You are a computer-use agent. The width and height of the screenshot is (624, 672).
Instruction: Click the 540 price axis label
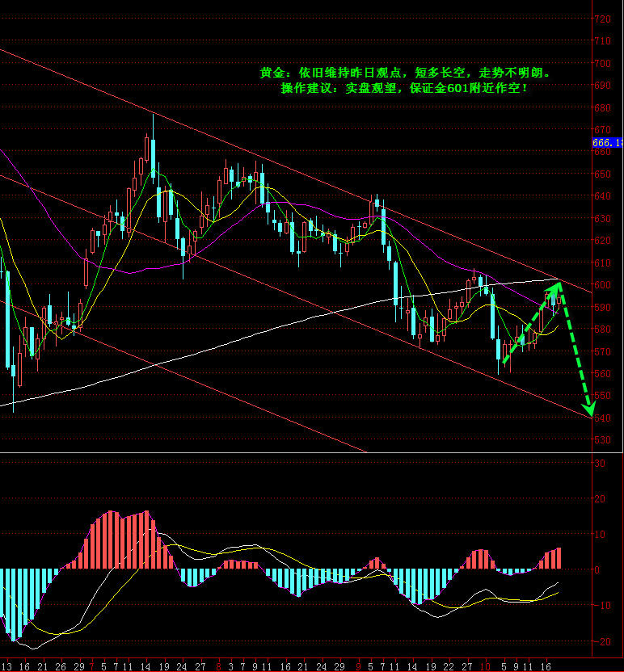pyautogui.click(x=602, y=418)
